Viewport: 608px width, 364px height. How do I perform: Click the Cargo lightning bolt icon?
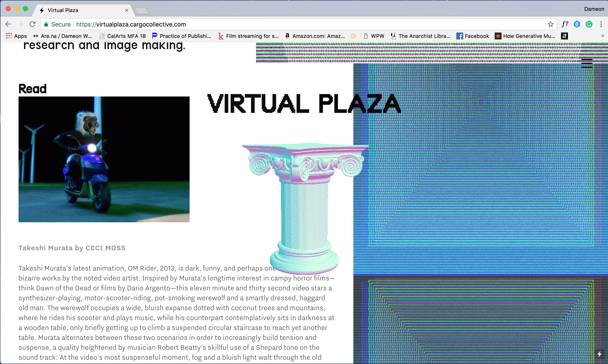(x=599, y=354)
